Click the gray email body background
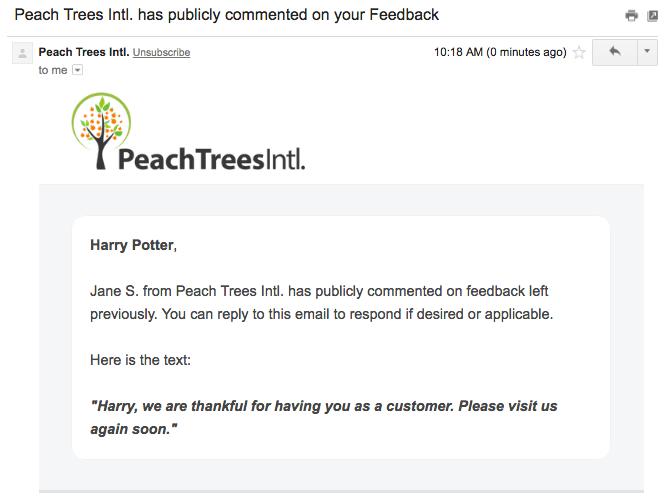Image resolution: width=667 pixels, height=493 pixels. 341,200
